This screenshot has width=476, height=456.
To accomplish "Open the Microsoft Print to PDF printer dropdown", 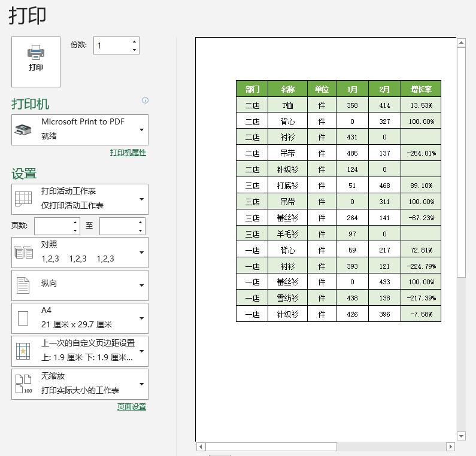I will pos(80,129).
